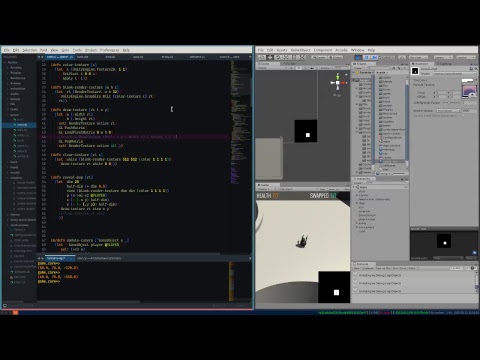Open the open-files dropdown arrow in Sublime tab bar

pyautogui.click(x=250, y=57)
